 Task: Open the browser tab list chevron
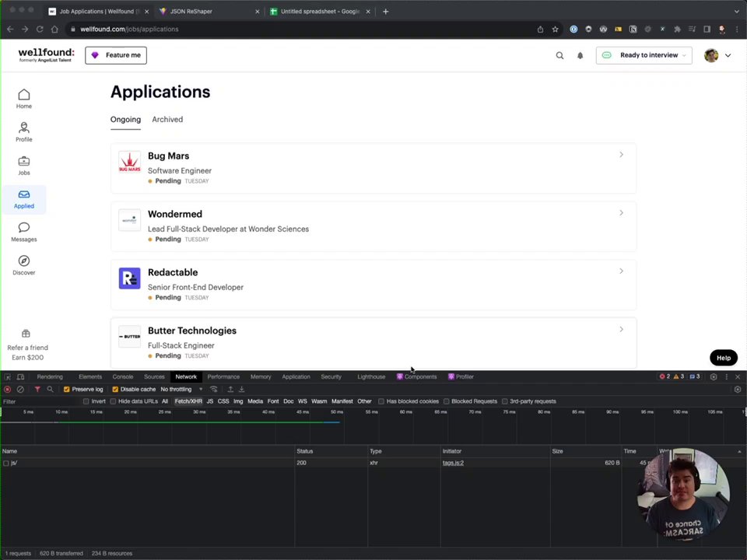click(737, 12)
